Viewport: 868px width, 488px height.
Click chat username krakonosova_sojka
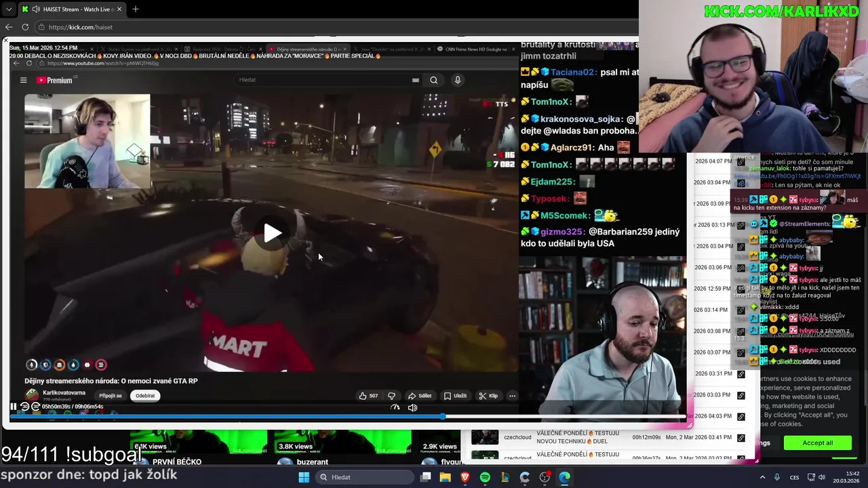[581, 119]
